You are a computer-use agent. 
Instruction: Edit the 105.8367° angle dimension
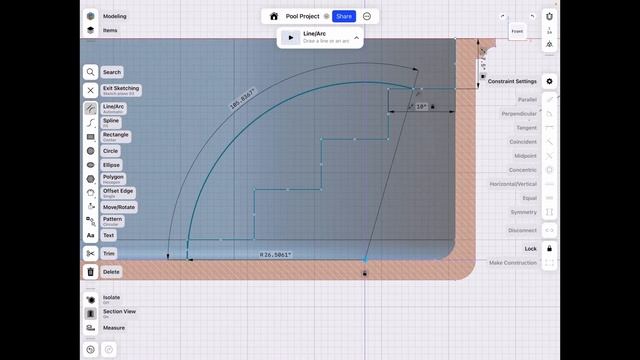tap(242, 99)
